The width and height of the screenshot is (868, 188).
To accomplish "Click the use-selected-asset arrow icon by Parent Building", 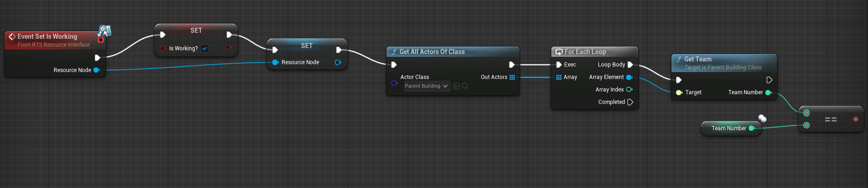I will tap(456, 86).
